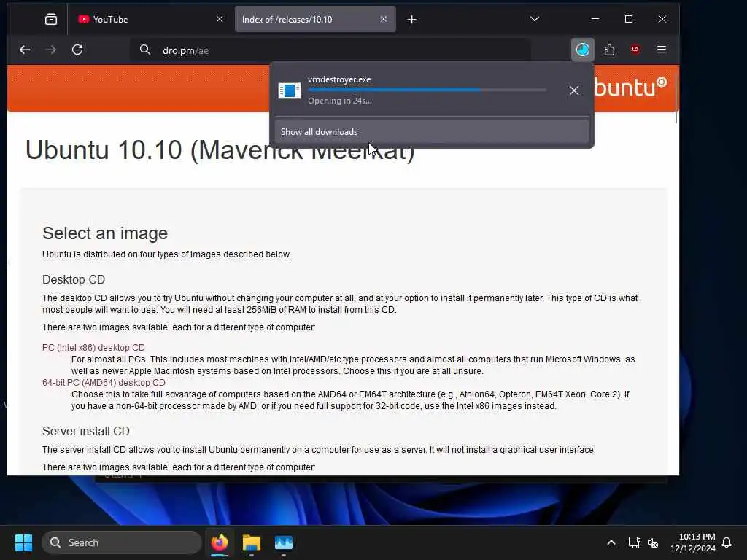Click the Ubuntu logo in header
747x560 pixels.
pos(630,87)
